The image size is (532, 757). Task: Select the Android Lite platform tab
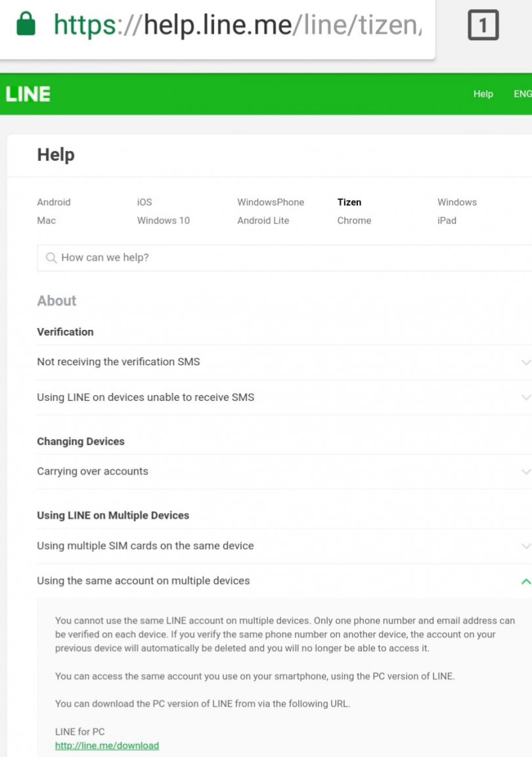[263, 221]
